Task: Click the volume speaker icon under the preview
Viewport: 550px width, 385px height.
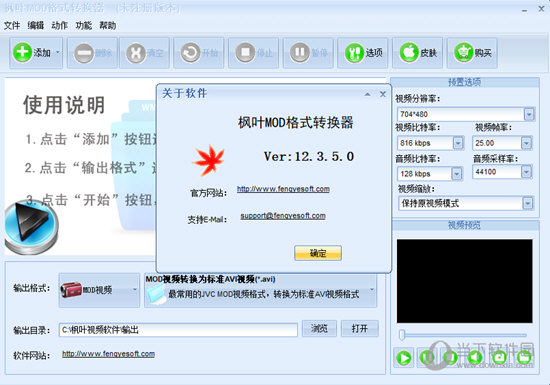Action: [x=475, y=358]
